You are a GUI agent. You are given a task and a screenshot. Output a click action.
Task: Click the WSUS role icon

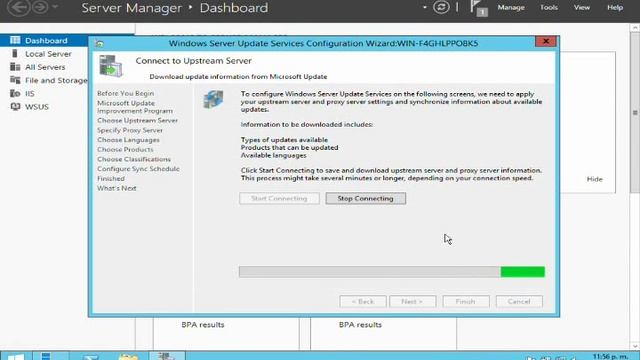pos(15,107)
